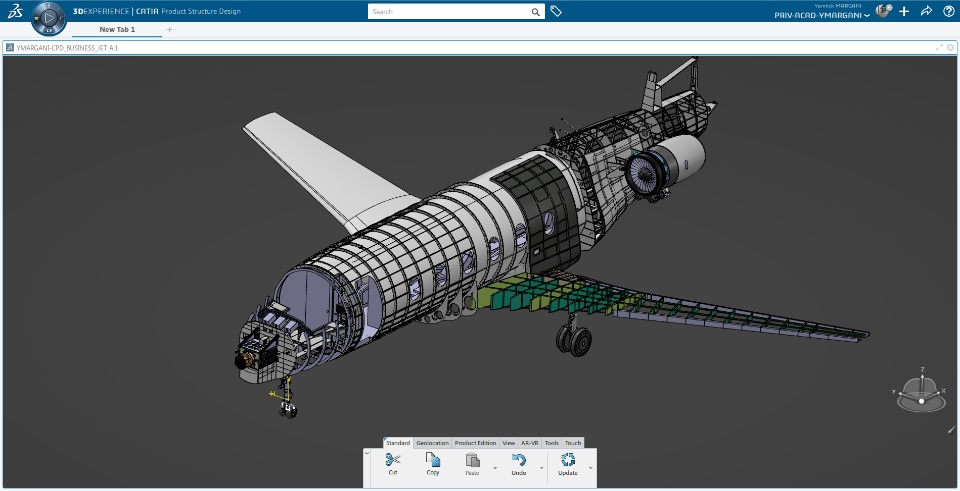Switch to the Touch tab
The height and width of the screenshot is (491, 960).
pyautogui.click(x=573, y=443)
